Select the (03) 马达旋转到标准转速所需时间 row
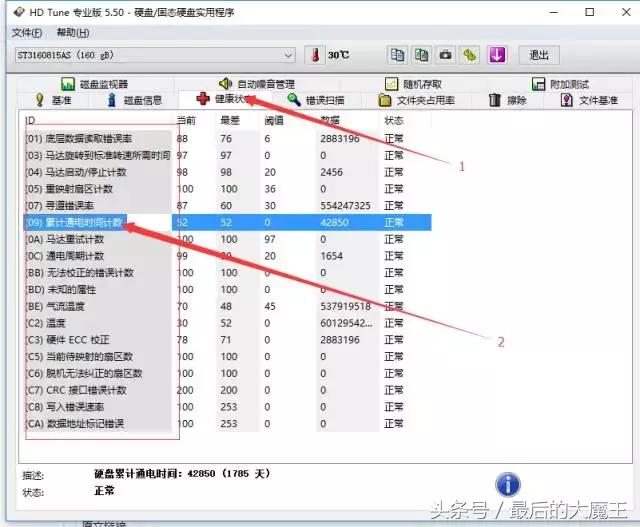The image size is (640, 527). click(x=227, y=156)
